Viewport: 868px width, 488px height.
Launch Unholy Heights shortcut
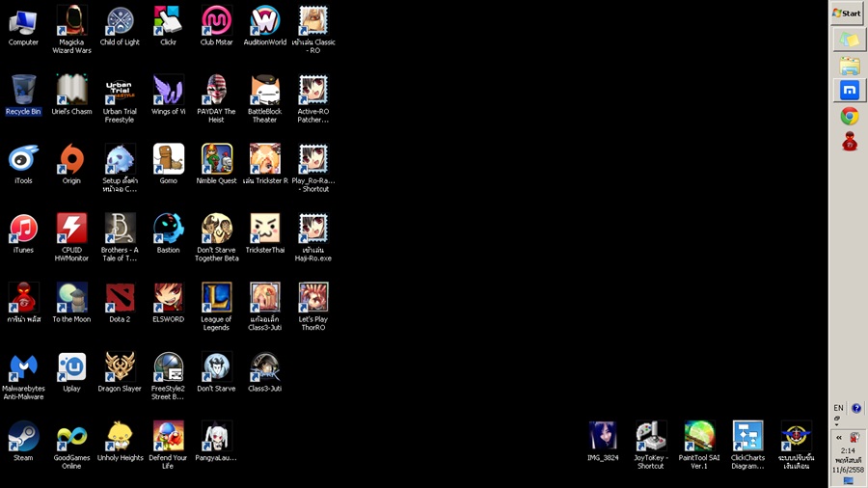[x=120, y=442]
